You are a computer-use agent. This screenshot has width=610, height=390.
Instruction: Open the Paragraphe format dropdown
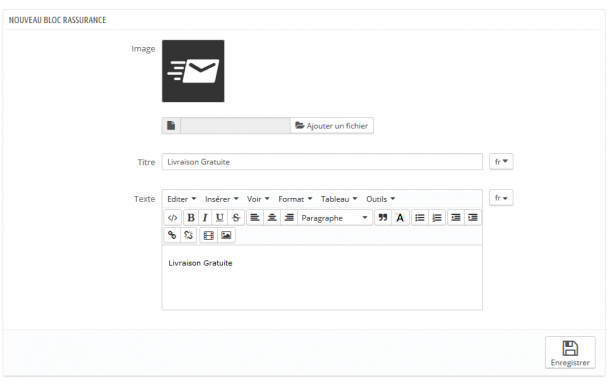click(x=335, y=218)
